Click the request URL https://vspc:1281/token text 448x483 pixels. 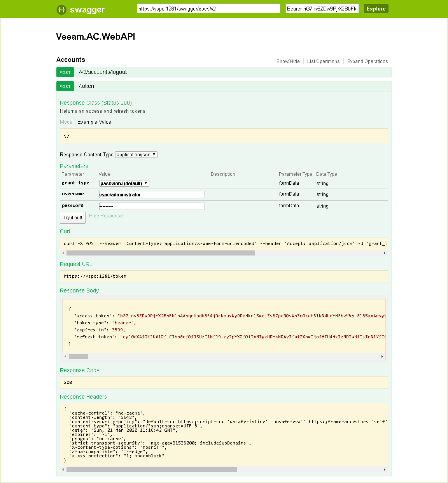(95, 276)
